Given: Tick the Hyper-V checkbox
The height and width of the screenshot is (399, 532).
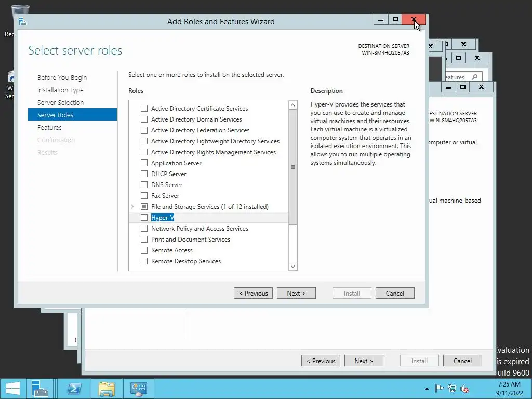Looking at the screenshot, I should pyautogui.click(x=144, y=217).
